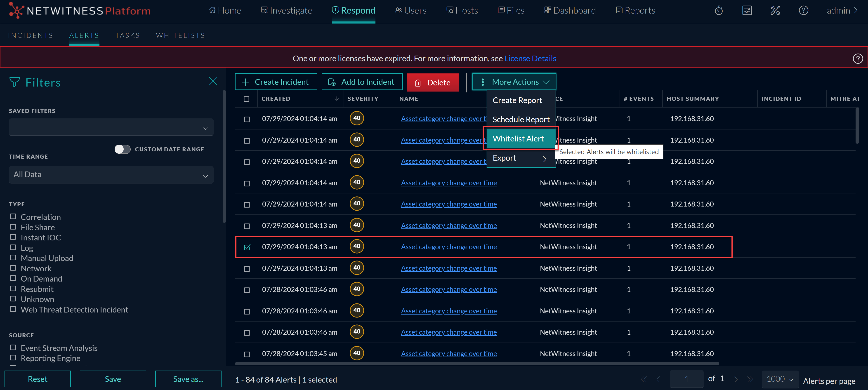This screenshot has height=390, width=868.
Task: Click the NetWitness Platform logo
Action: coord(80,10)
